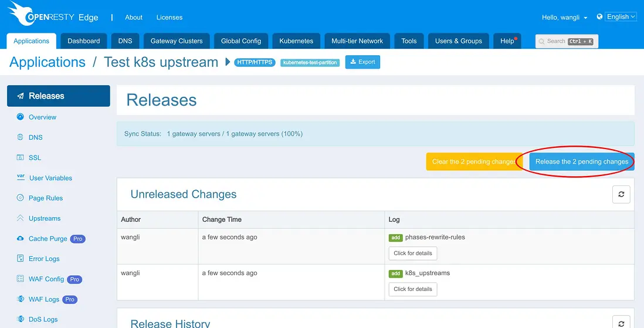The height and width of the screenshot is (328, 644).
Task: Click the WAF Config sidebar icon
Action: (x=20, y=279)
